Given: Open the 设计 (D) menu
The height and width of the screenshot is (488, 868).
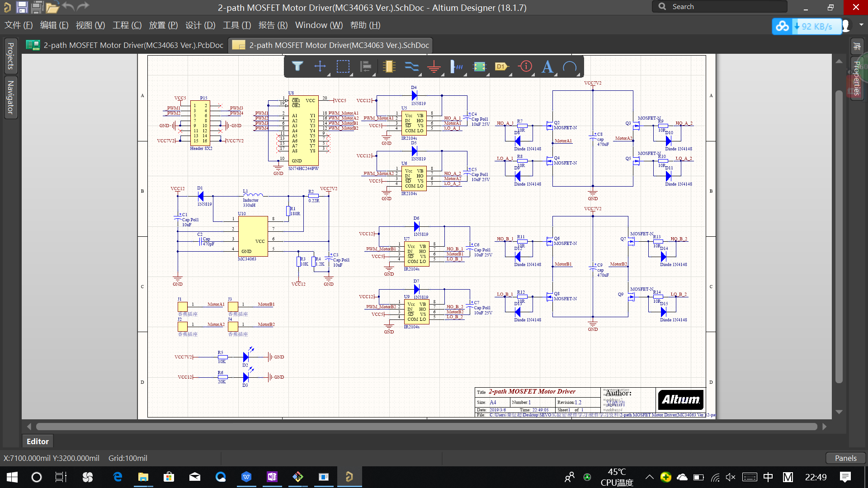Looking at the screenshot, I should point(200,25).
